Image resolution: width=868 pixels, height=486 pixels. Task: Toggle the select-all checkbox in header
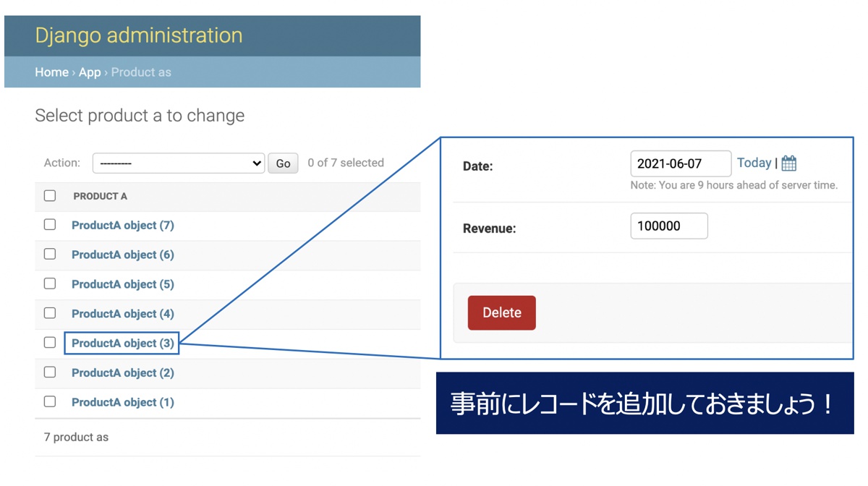coord(50,196)
